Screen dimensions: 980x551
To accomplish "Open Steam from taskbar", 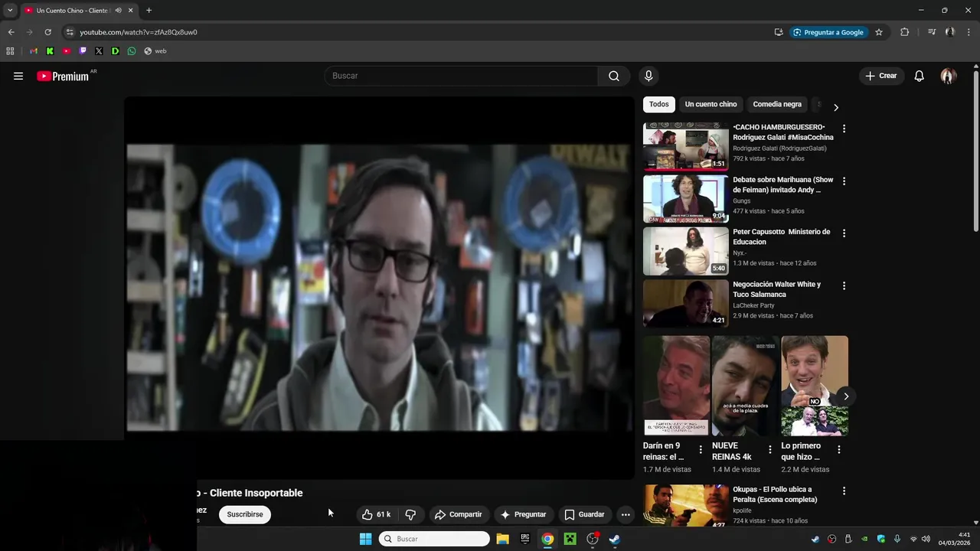I will point(615,539).
